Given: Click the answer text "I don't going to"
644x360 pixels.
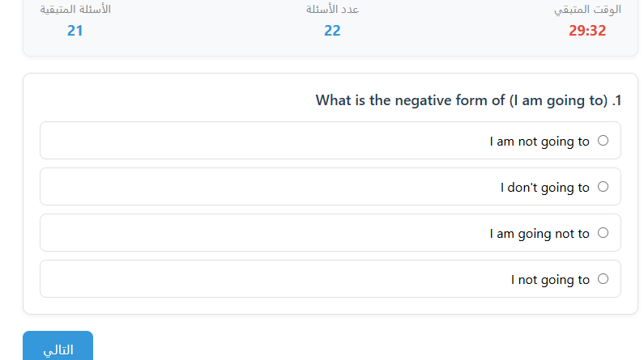Looking at the screenshot, I should (544, 188).
